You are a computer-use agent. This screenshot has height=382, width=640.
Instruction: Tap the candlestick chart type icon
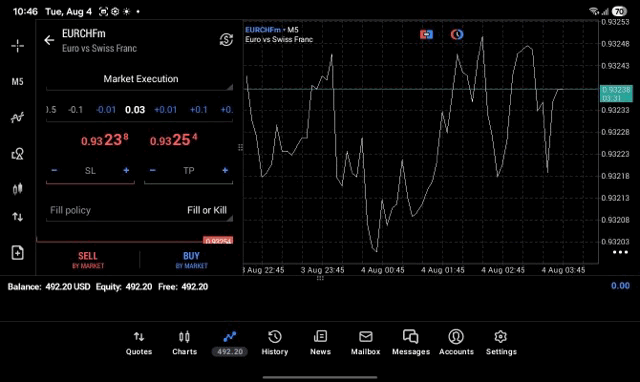[18, 189]
